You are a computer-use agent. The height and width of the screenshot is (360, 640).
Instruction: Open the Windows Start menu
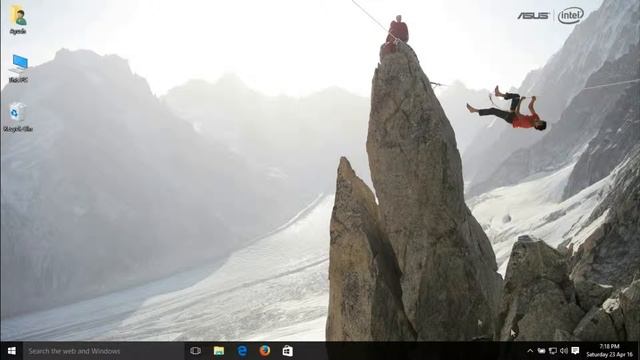tap(11, 351)
